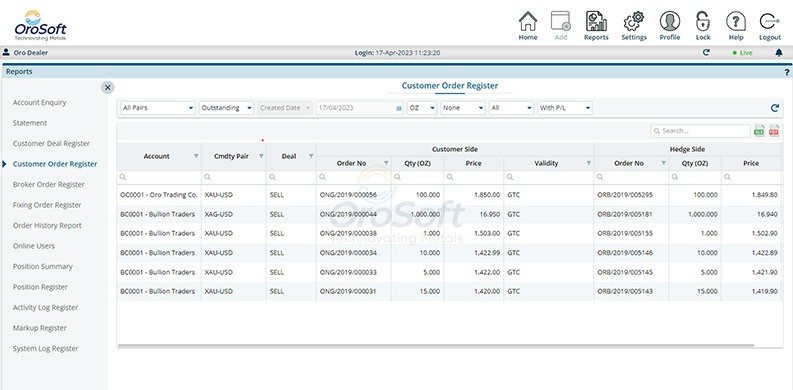The width and height of the screenshot is (793, 390).
Task: Open the Reports icon in header
Action: [x=596, y=21]
